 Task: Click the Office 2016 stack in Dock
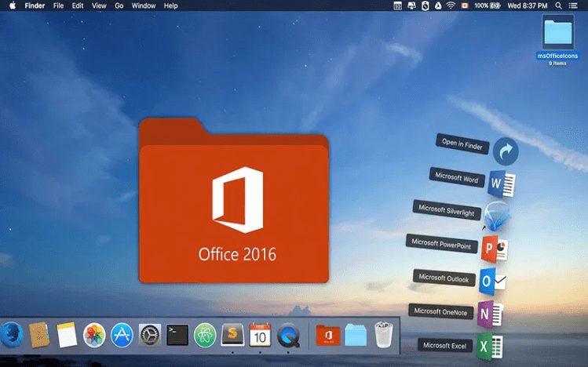coord(327,336)
